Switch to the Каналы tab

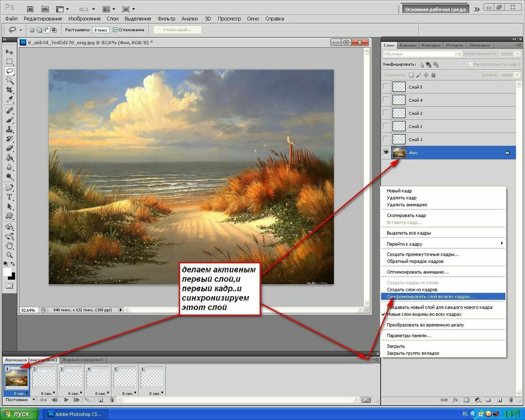pos(408,45)
